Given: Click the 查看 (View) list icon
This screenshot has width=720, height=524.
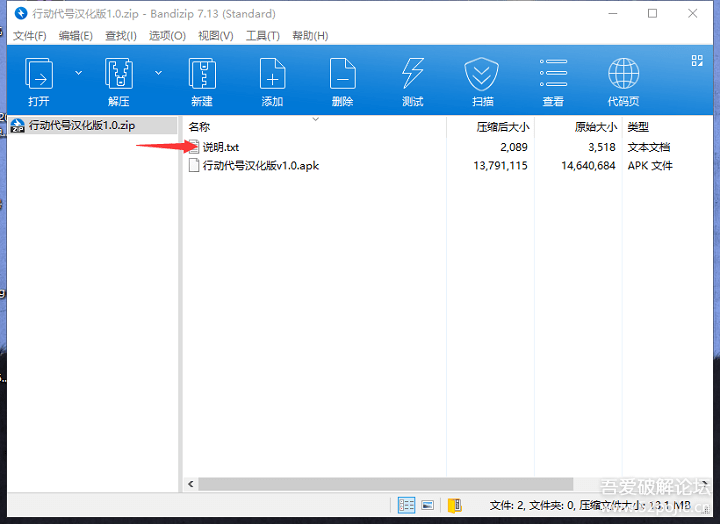Looking at the screenshot, I should click(553, 73).
